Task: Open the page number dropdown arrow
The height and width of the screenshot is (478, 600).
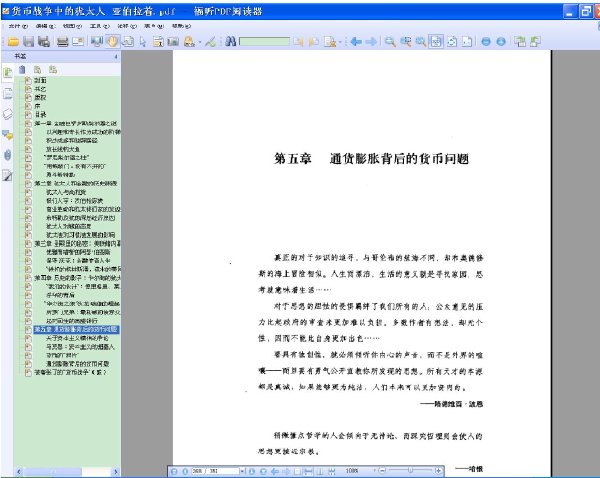Action: (x=242, y=471)
